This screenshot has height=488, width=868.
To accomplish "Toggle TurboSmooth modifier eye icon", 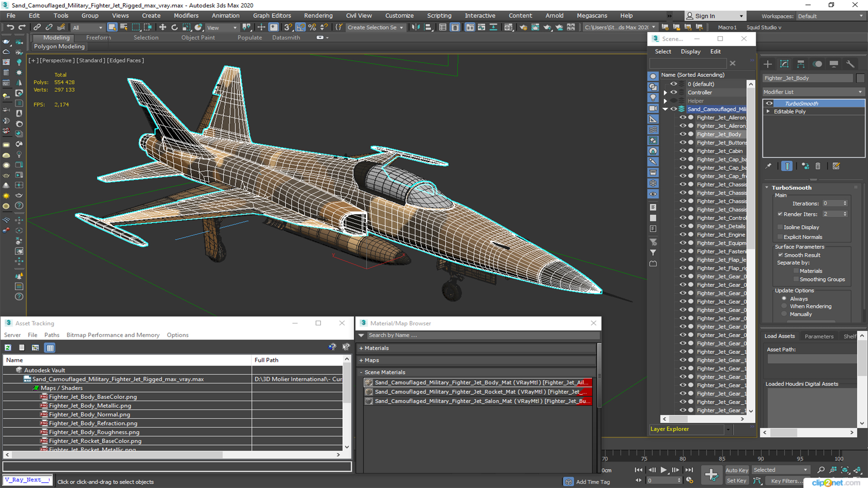I will [x=769, y=103].
